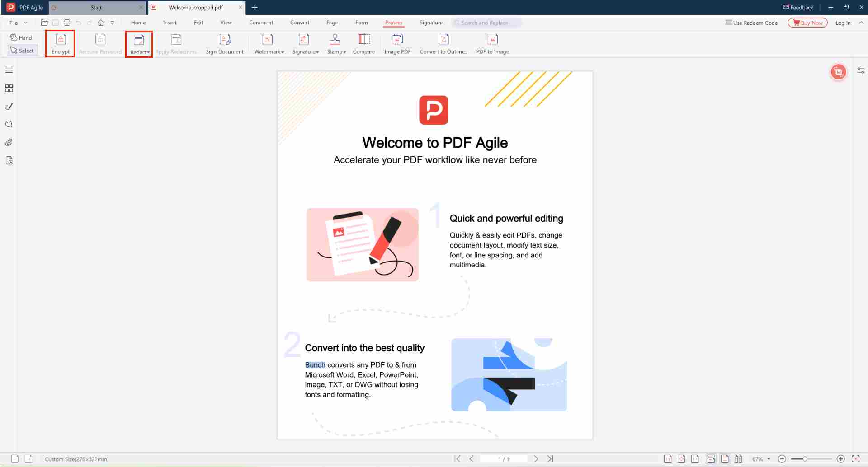Click the Home house icon

tap(101, 23)
